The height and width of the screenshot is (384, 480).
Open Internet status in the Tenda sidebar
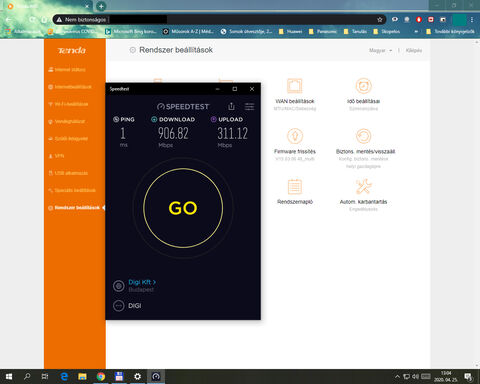67,69
